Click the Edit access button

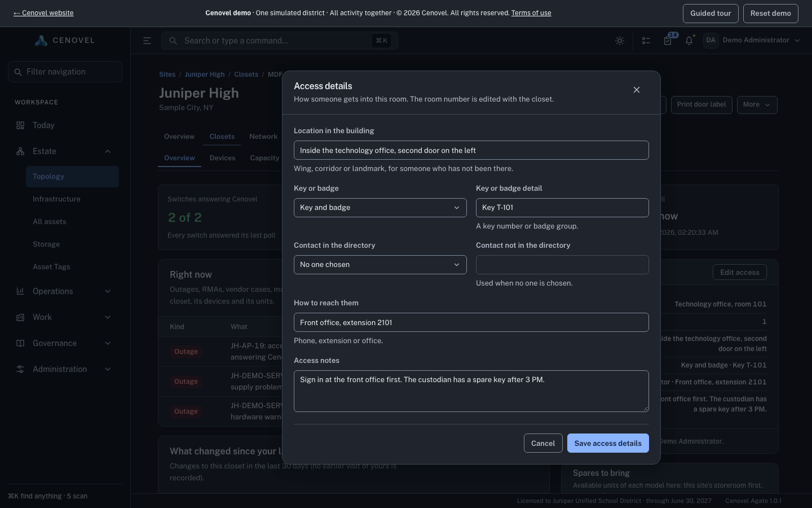point(740,273)
